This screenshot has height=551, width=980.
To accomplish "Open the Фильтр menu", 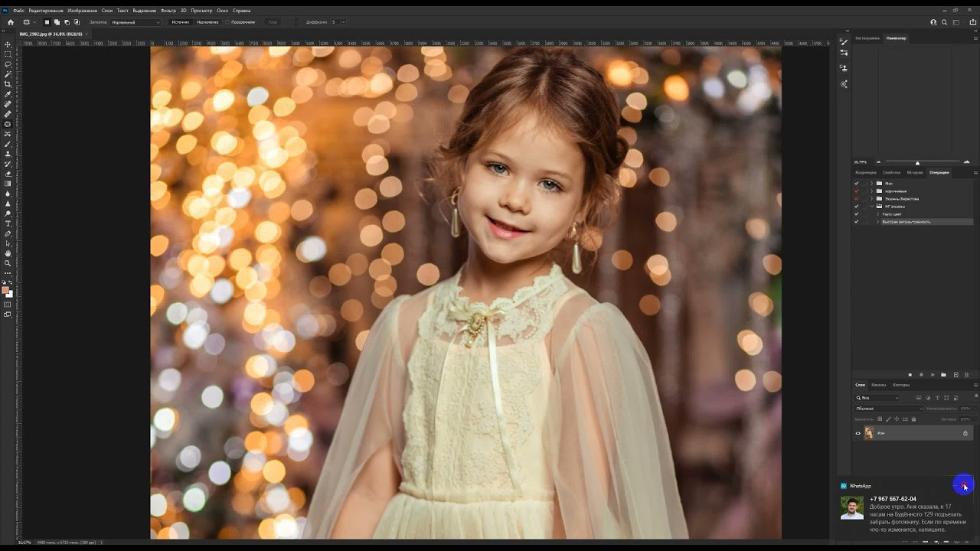I will (x=168, y=11).
